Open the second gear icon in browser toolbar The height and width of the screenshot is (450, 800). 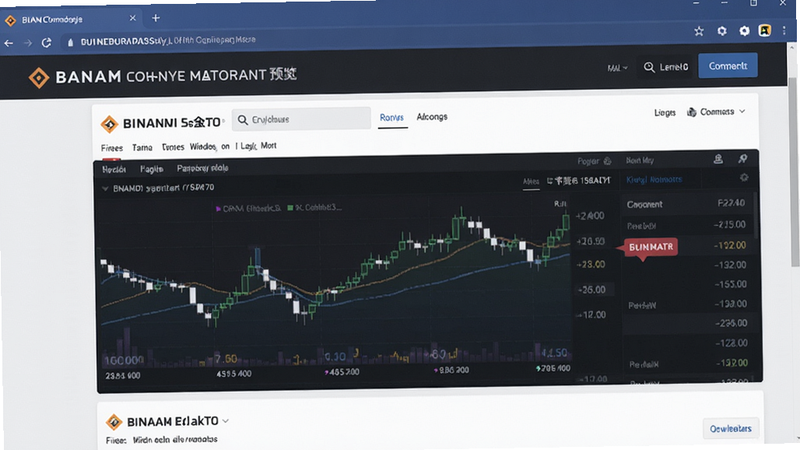[744, 31]
